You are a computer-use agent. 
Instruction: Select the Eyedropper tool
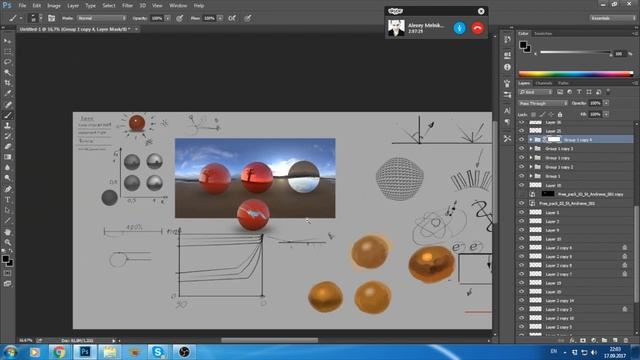click(7, 93)
